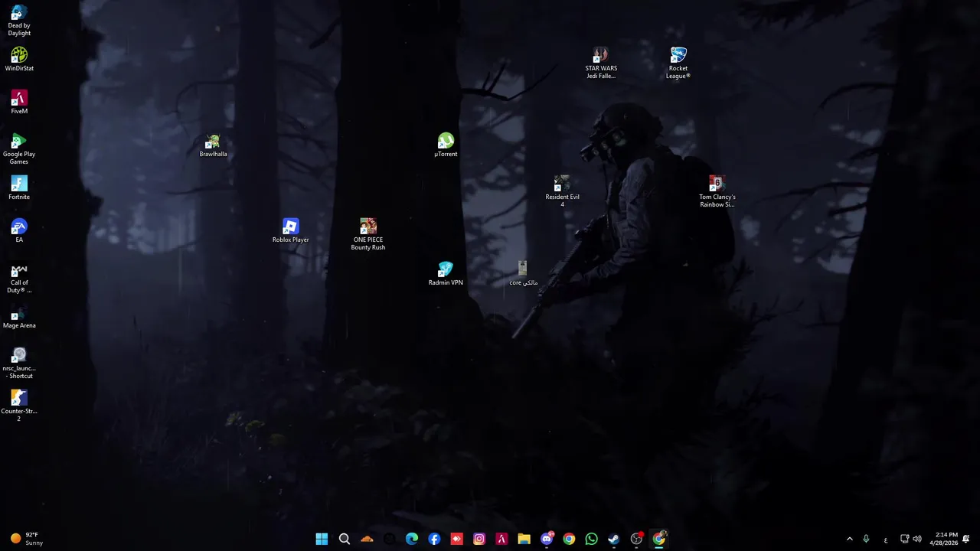Open the clock showing 2:14 PM
This screenshot has height=551, width=980.
(945, 539)
